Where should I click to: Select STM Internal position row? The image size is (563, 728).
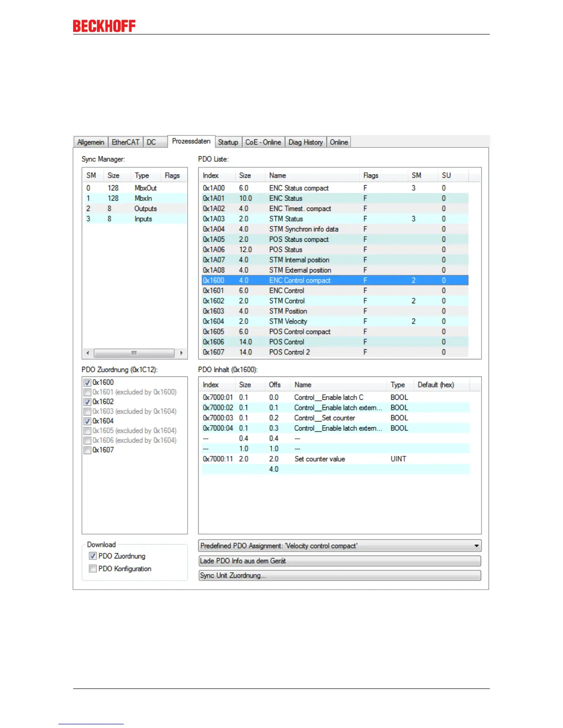coord(335,260)
